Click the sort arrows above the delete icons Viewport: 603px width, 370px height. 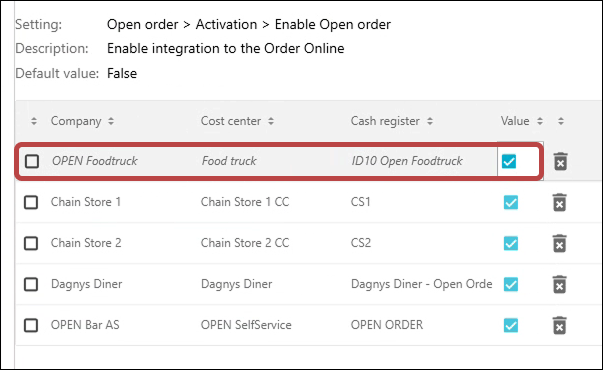[x=561, y=121]
